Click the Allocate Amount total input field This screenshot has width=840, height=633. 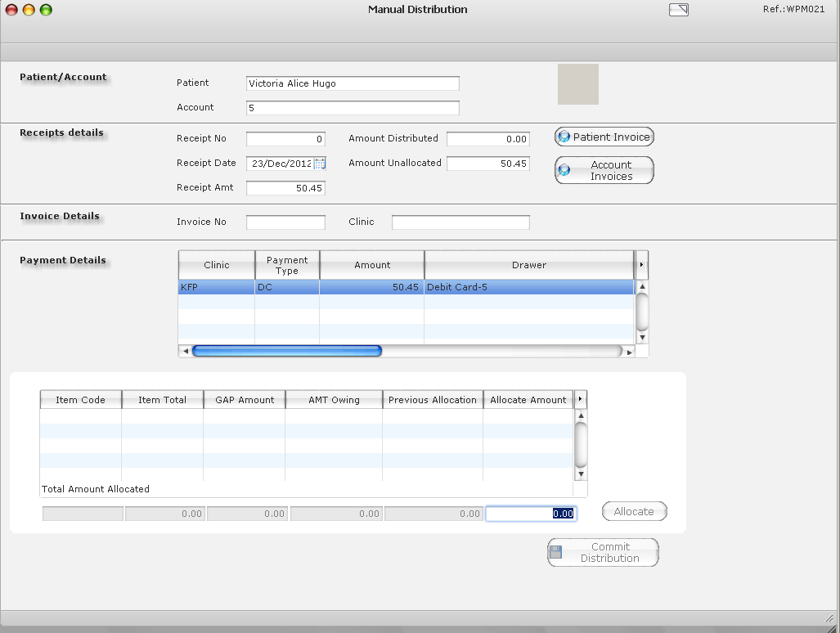coord(531,514)
